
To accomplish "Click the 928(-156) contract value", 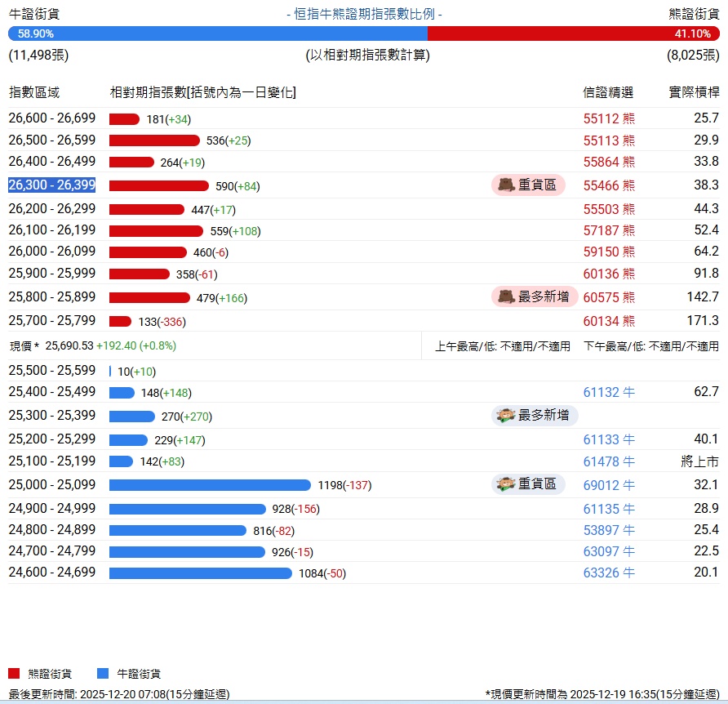I will (x=295, y=509).
